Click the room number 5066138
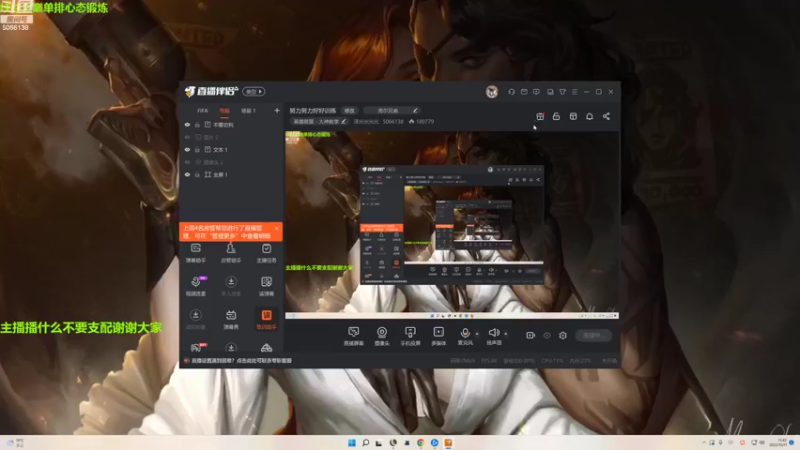The image size is (800, 450). point(393,121)
